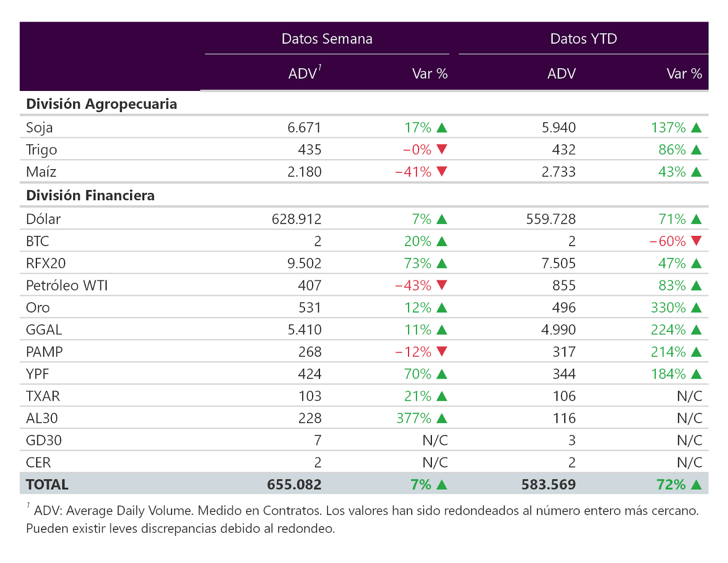
Task: Click the green up arrow beside Oro 330%
Action: pos(696,308)
